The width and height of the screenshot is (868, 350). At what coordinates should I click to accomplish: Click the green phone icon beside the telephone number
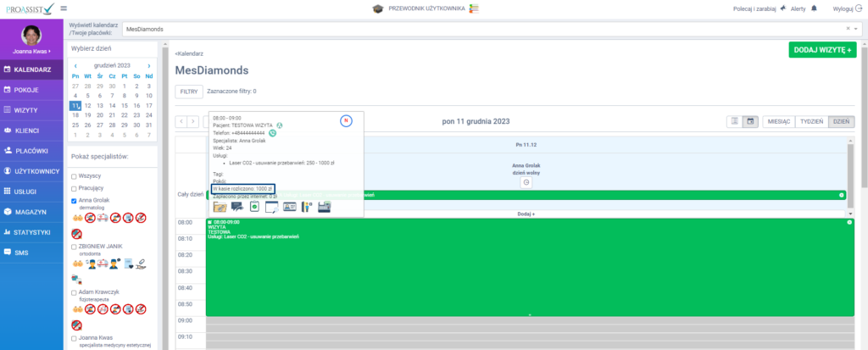tap(273, 133)
